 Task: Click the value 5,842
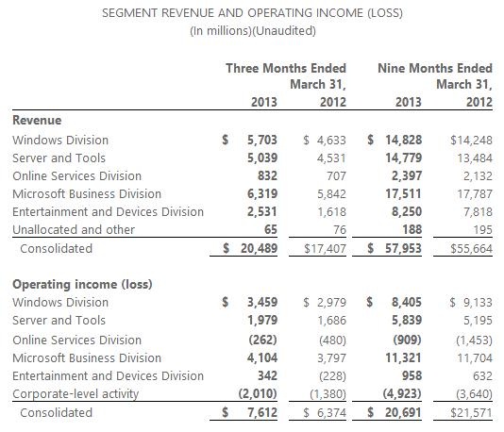pyautogui.click(x=331, y=194)
